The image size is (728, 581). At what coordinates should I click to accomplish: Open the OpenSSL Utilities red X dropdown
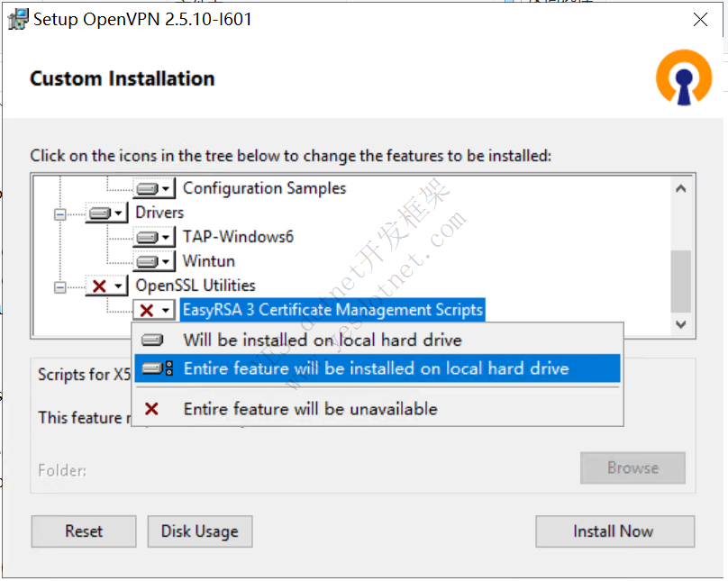(x=107, y=286)
